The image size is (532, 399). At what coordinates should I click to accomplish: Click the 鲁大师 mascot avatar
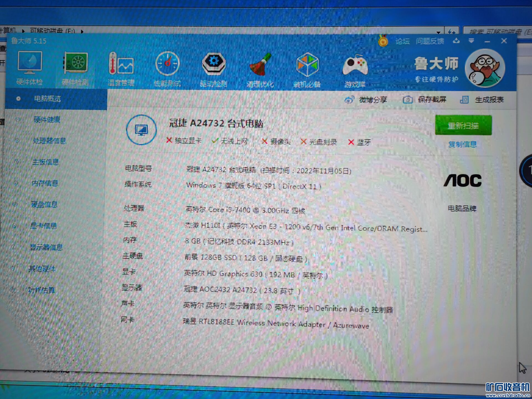(485, 68)
